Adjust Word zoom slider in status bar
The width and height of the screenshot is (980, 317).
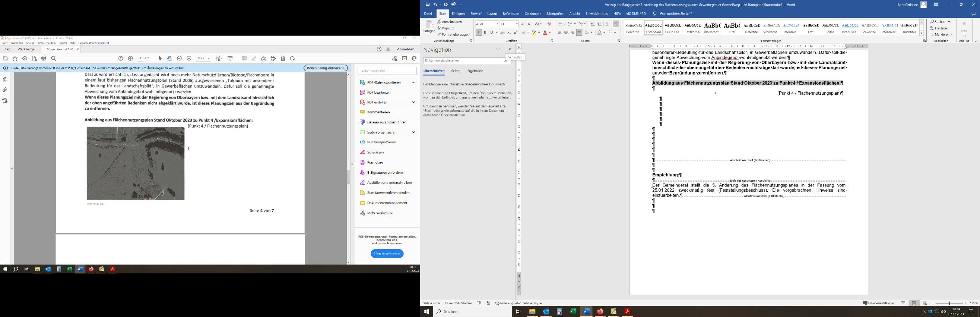tap(949, 303)
